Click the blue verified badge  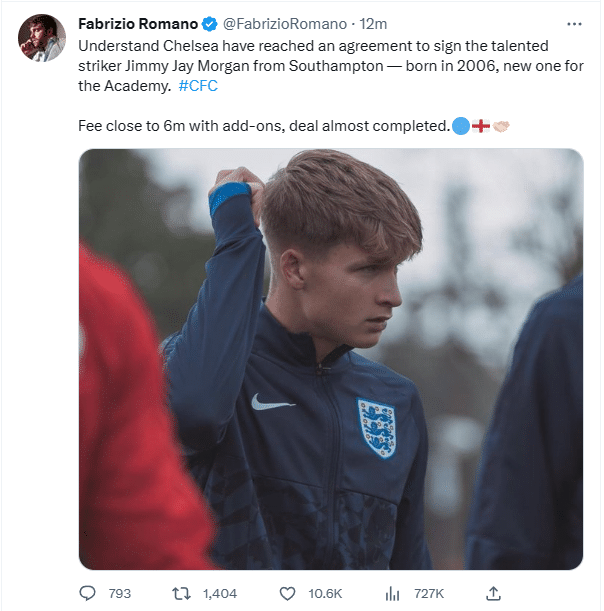pos(211,23)
